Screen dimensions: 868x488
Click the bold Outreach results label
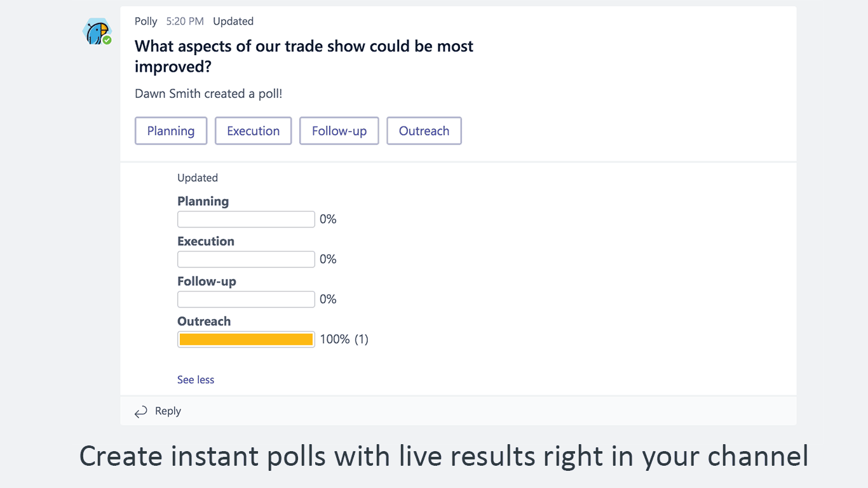(204, 322)
